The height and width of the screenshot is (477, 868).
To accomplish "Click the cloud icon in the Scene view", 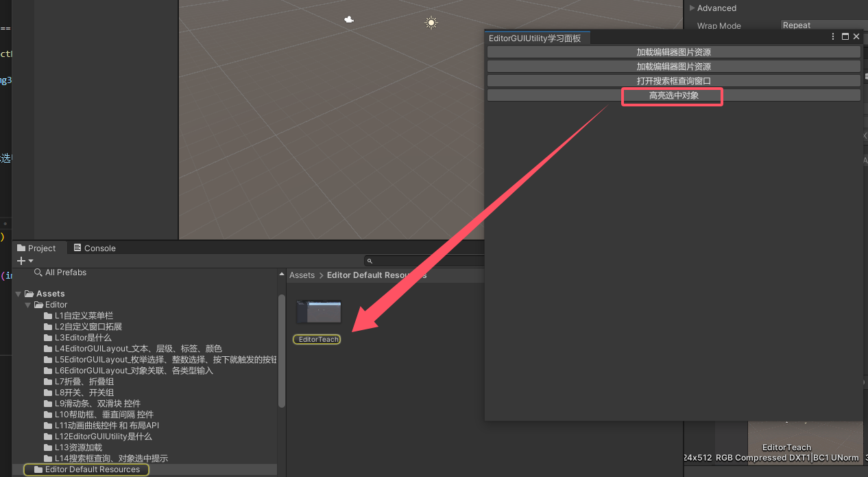I will coord(349,20).
